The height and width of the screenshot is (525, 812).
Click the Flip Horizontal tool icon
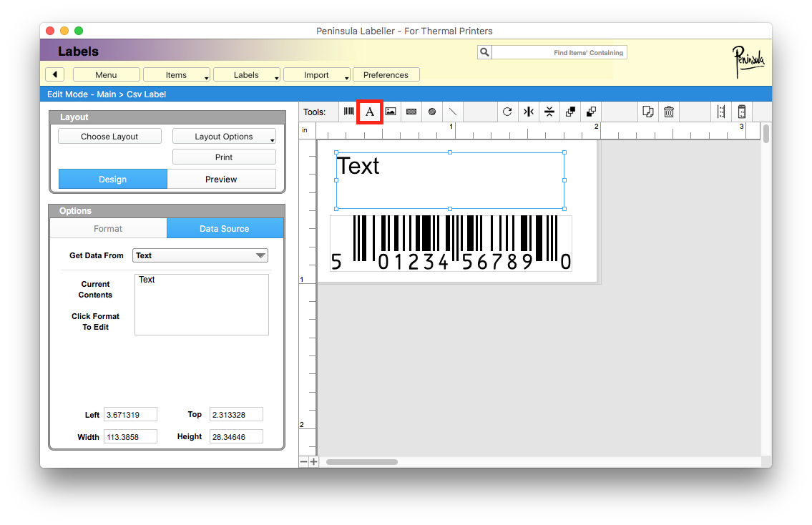528,112
